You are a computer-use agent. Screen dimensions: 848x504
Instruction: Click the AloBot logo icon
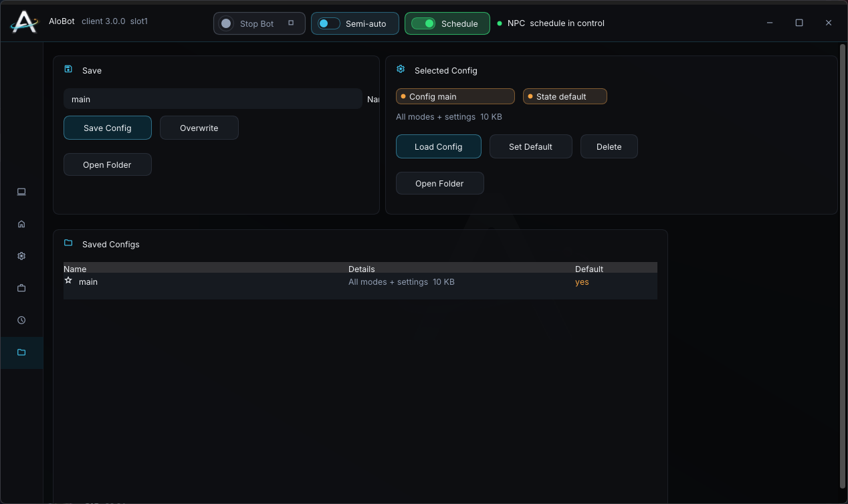tap(23, 22)
